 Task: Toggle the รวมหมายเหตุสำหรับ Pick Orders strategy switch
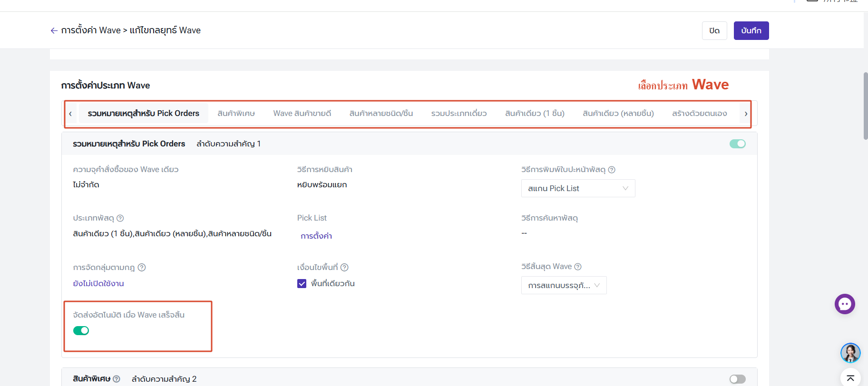coord(738,144)
